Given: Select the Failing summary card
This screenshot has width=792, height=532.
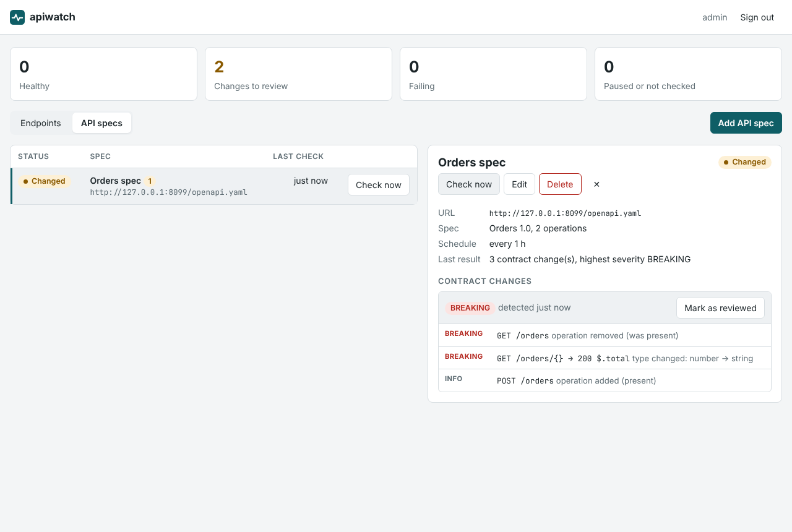Looking at the screenshot, I should 493,74.
